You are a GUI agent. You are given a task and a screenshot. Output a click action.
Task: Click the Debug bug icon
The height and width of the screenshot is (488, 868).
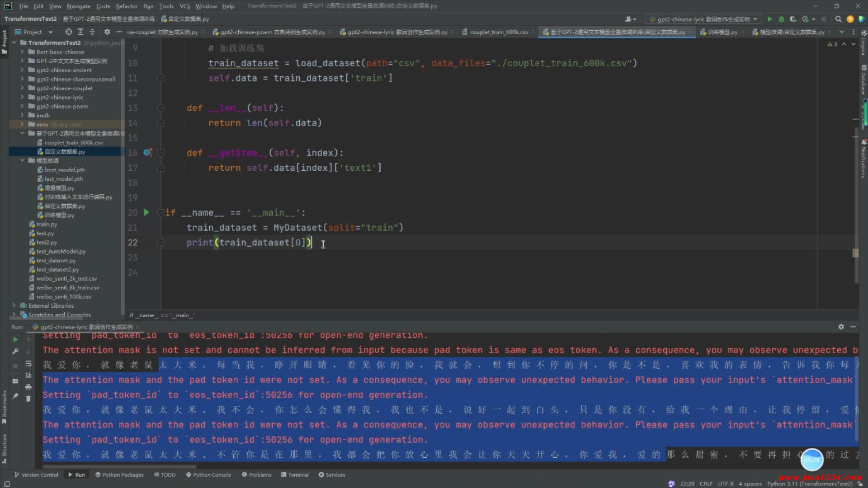click(781, 19)
